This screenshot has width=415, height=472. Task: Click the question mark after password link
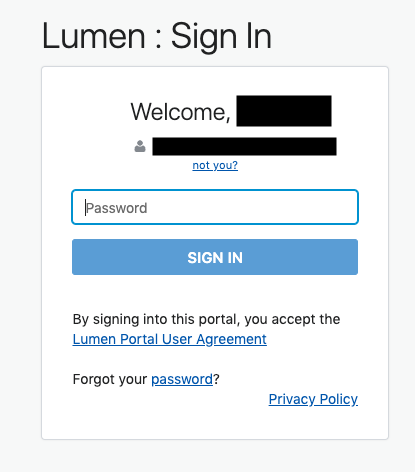(x=216, y=379)
